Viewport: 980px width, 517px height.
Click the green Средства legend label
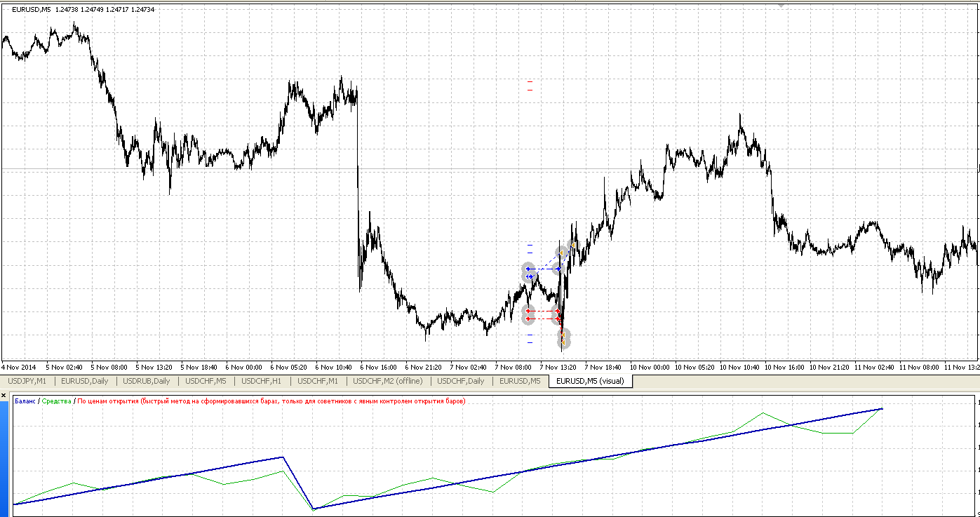pos(56,401)
